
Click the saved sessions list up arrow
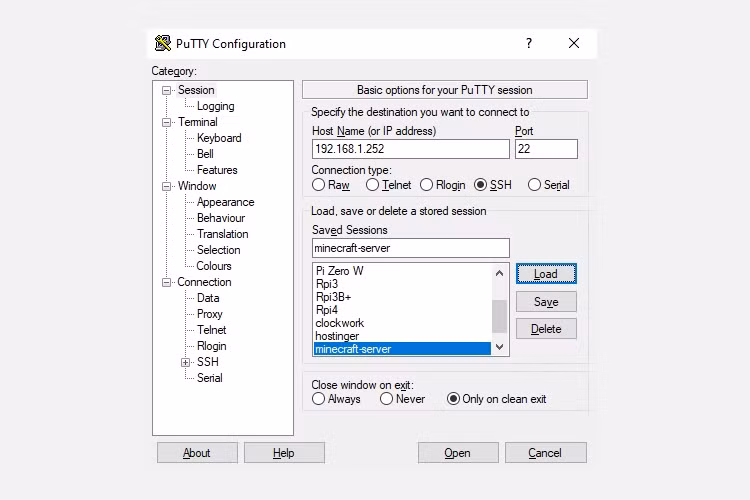pos(499,273)
